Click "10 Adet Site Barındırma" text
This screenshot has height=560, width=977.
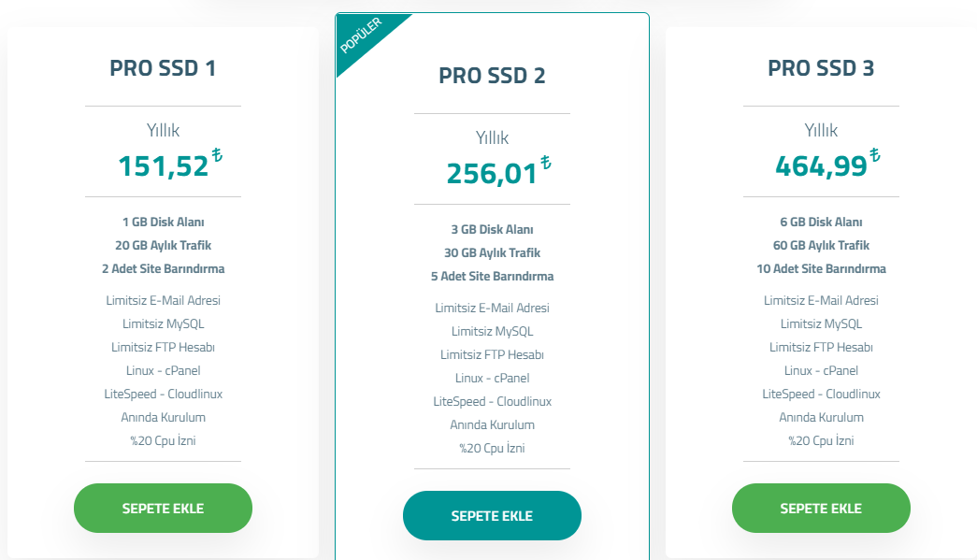pos(821,269)
